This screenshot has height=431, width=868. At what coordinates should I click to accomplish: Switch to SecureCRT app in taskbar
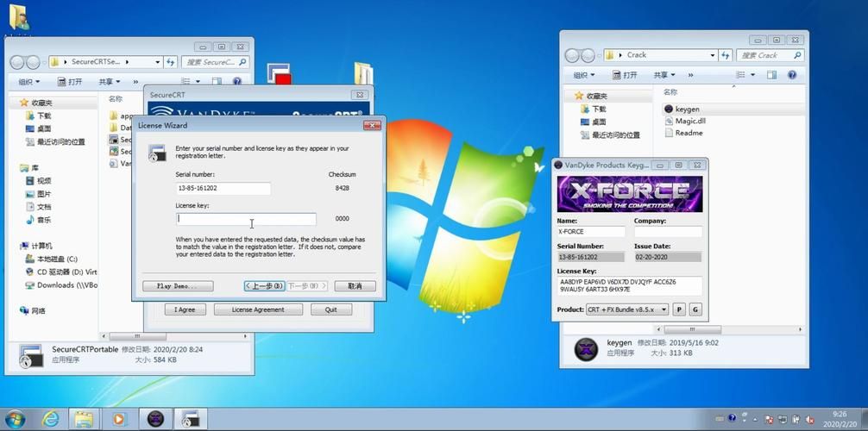click(x=191, y=420)
